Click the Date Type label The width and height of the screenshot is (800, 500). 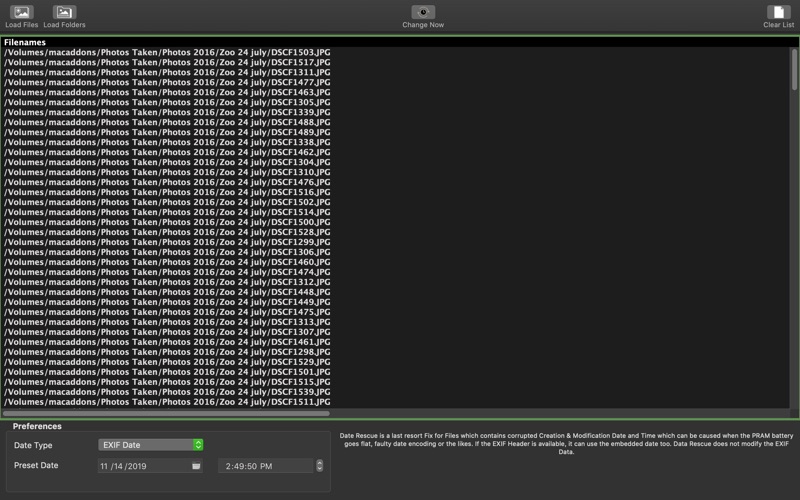tap(33, 445)
